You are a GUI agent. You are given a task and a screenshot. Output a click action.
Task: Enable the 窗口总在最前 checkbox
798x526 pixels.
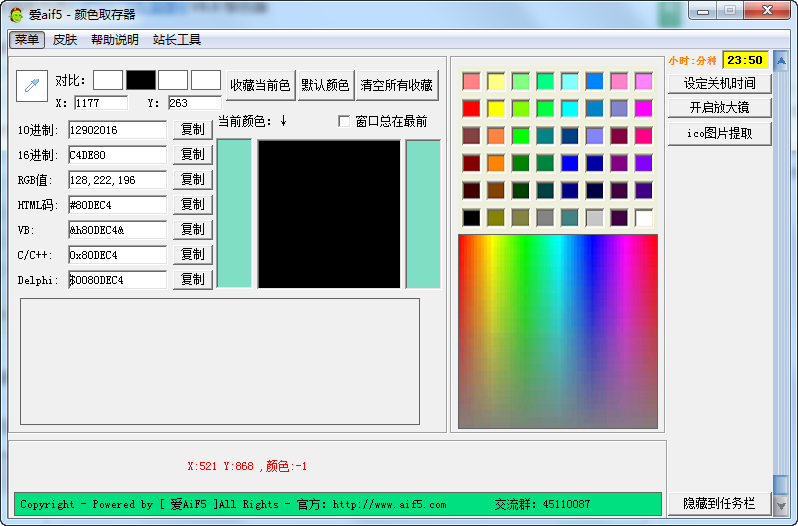[345, 122]
